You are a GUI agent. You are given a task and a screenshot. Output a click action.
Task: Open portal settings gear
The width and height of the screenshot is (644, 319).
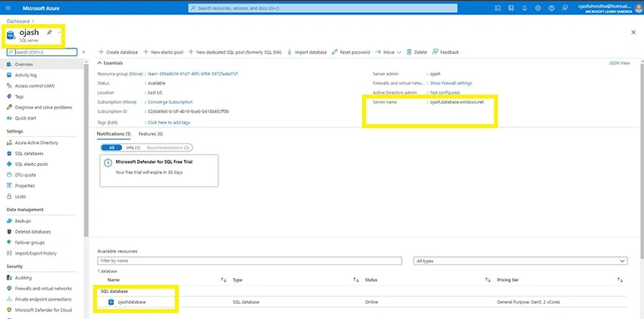tap(538, 8)
